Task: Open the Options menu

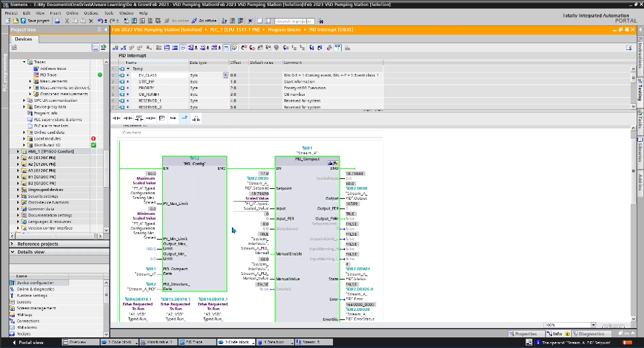Action: pyautogui.click(x=90, y=13)
